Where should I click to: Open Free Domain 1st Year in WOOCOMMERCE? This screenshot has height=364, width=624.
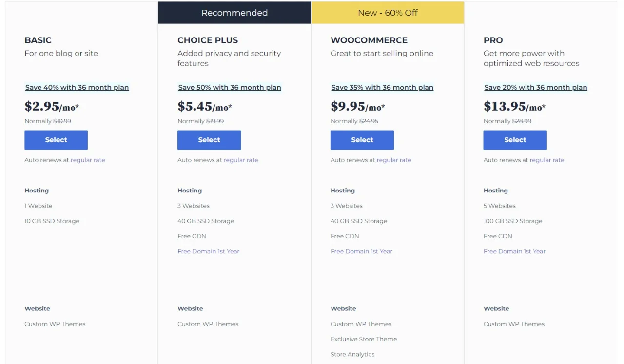[x=361, y=251]
